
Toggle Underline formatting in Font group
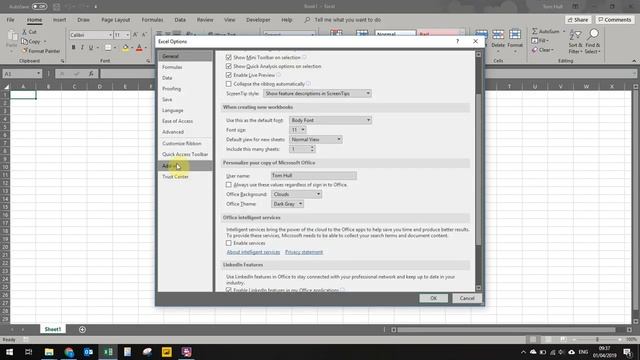[91, 48]
